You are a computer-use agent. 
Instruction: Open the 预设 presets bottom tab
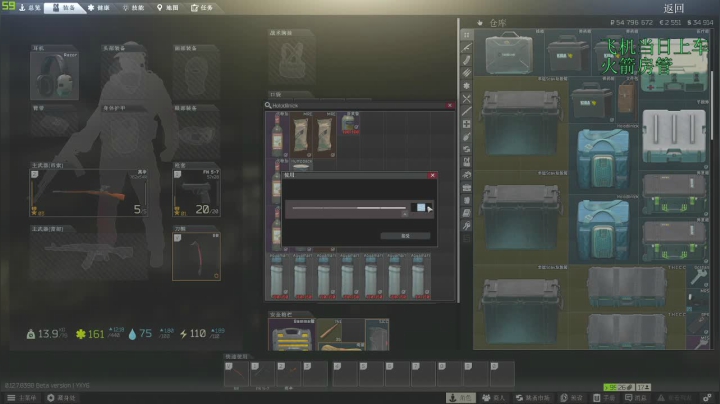click(572, 398)
